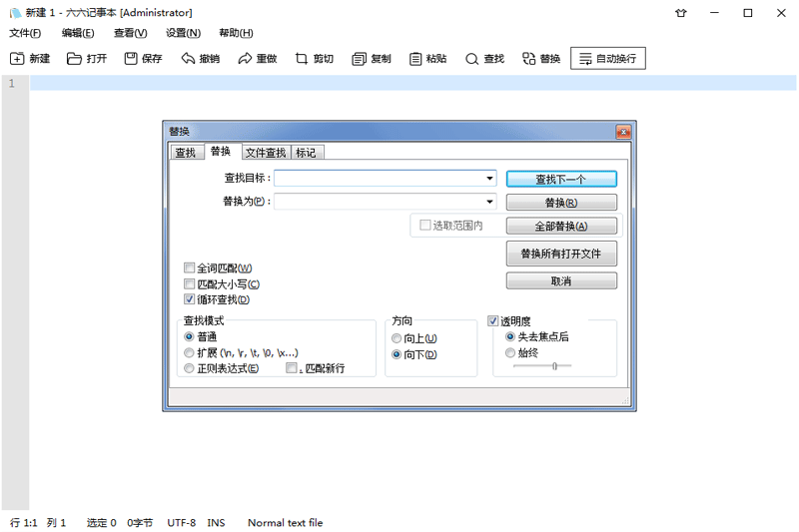Click the skin shirt icon in title bar
The height and width of the screenshot is (532, 799).
point(681,13)
